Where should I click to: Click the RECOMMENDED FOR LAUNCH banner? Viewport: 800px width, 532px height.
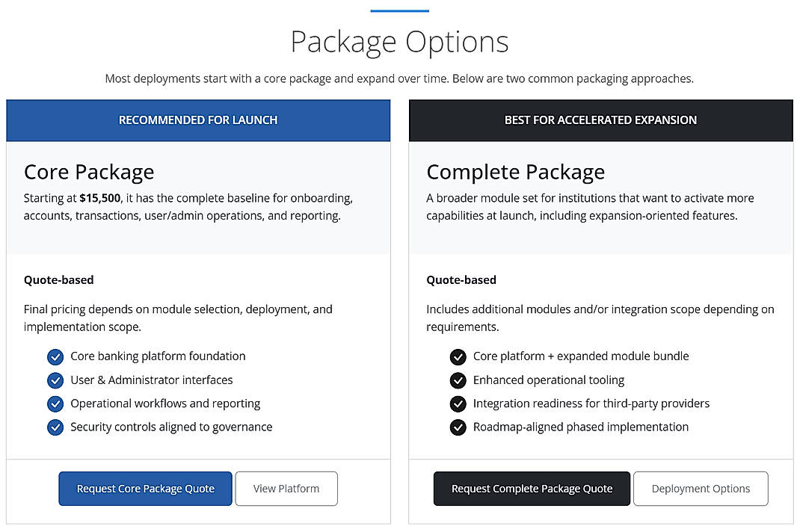pos(198,120)
